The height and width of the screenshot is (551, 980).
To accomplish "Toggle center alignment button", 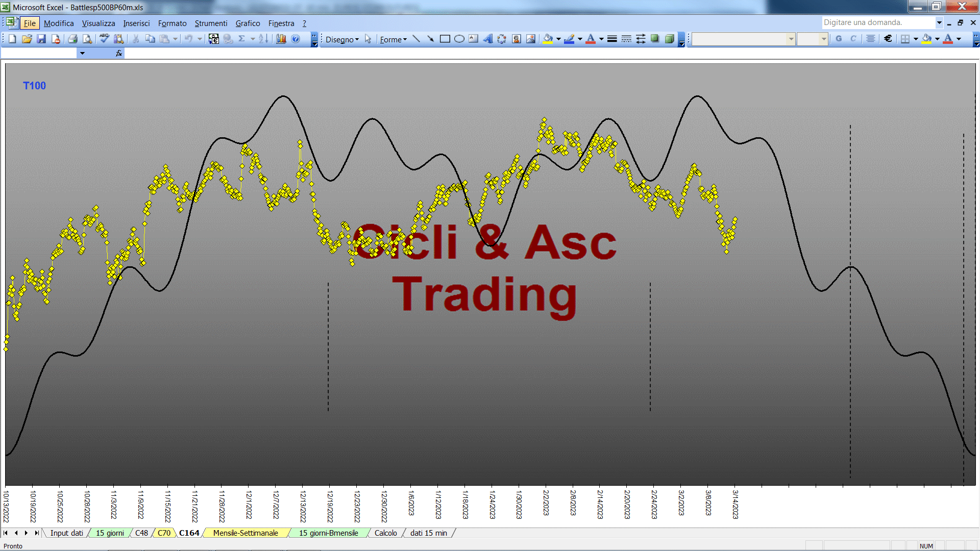I will (870, 39).
